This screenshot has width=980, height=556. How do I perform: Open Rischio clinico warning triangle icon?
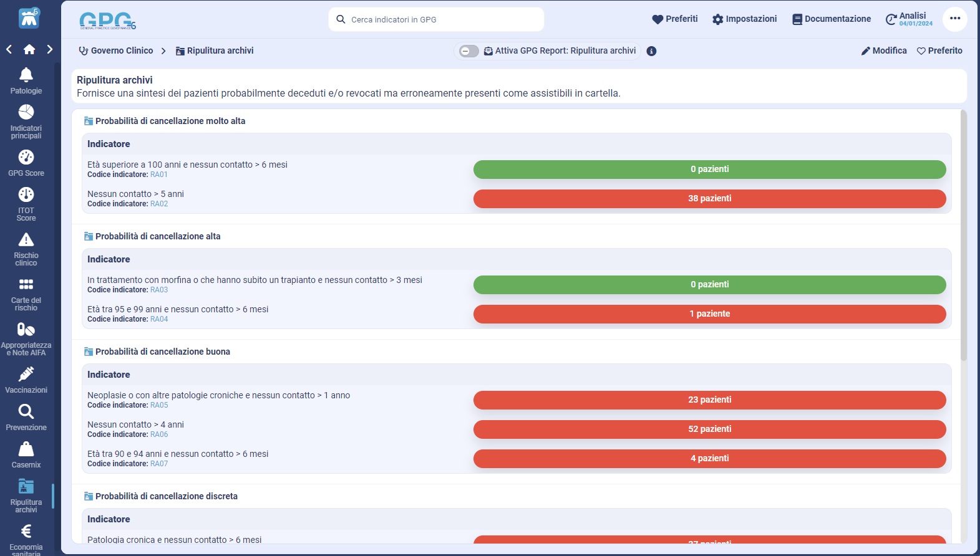[26, 240]
